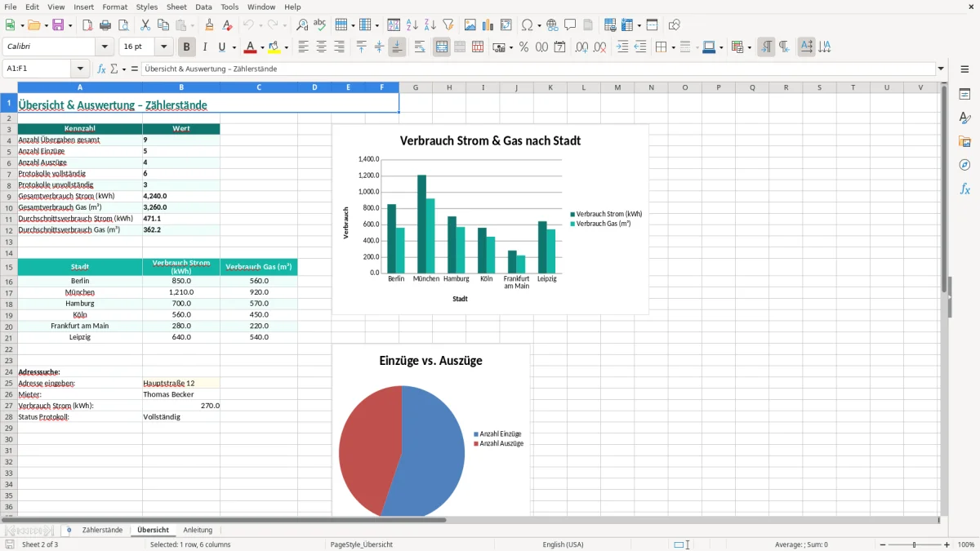Viewport: 980px width, 551px height.
Task: Click the formula input line
Action: 538,69
